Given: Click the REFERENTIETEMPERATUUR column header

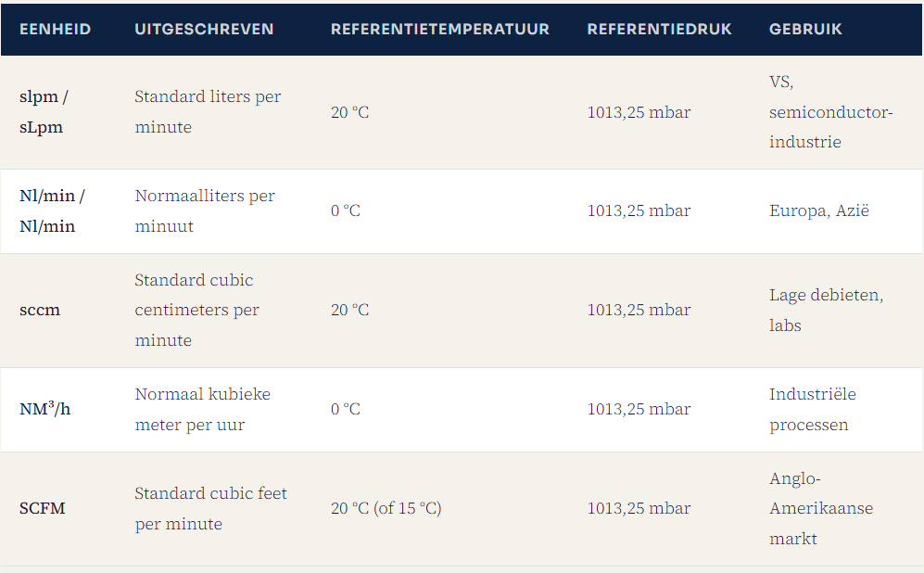Looking at the screenshot, I should point(439,29).
